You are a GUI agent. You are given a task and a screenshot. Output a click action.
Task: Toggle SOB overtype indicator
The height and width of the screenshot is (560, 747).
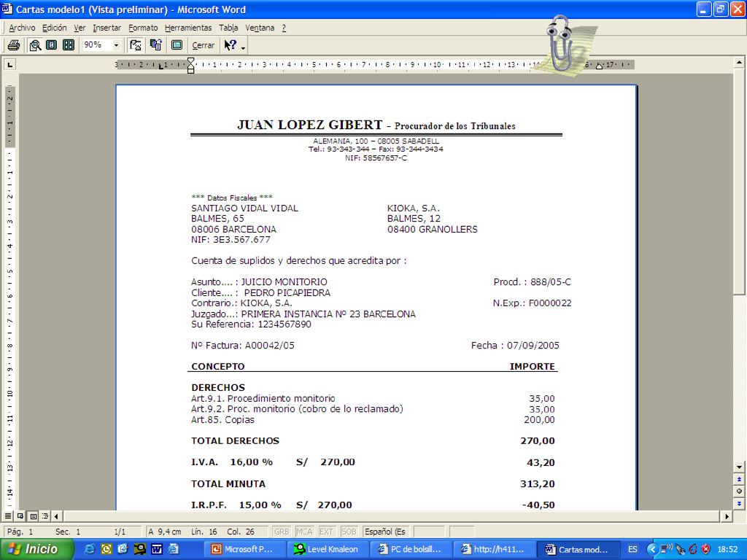click(349, 532)
